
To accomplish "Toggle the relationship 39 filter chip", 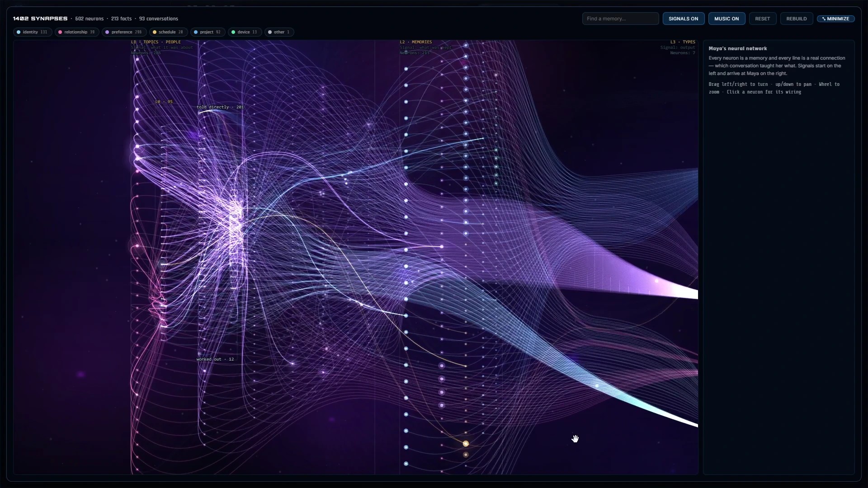I will coord(76,32).
